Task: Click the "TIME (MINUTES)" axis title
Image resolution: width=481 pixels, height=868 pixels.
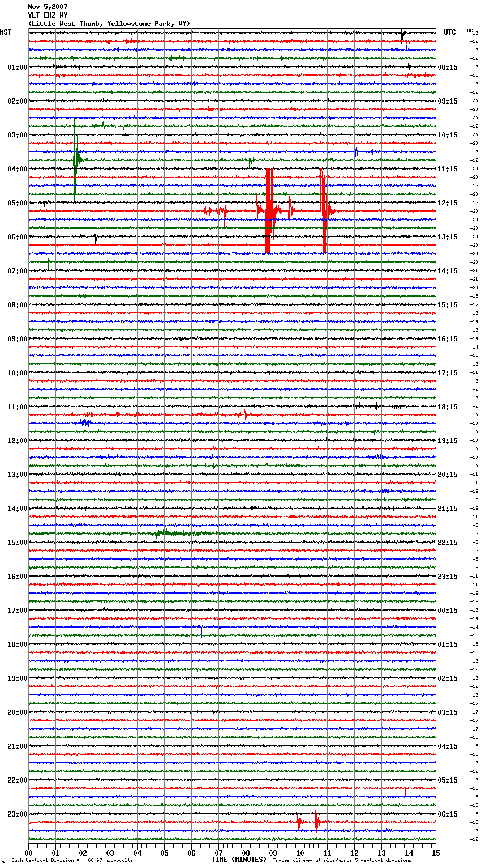Action: 239,860
